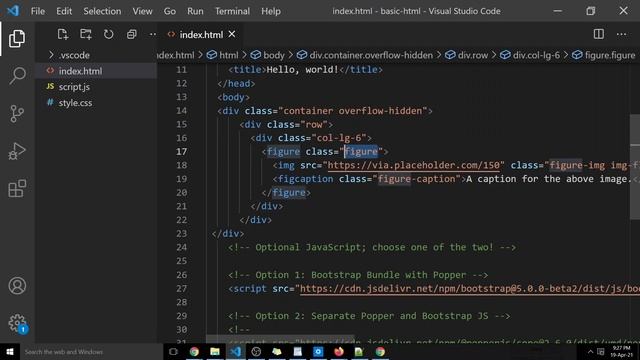The height and width of the screenshot is (360, 640).
Task: Open the Edit menu
Action: [64, 11]
